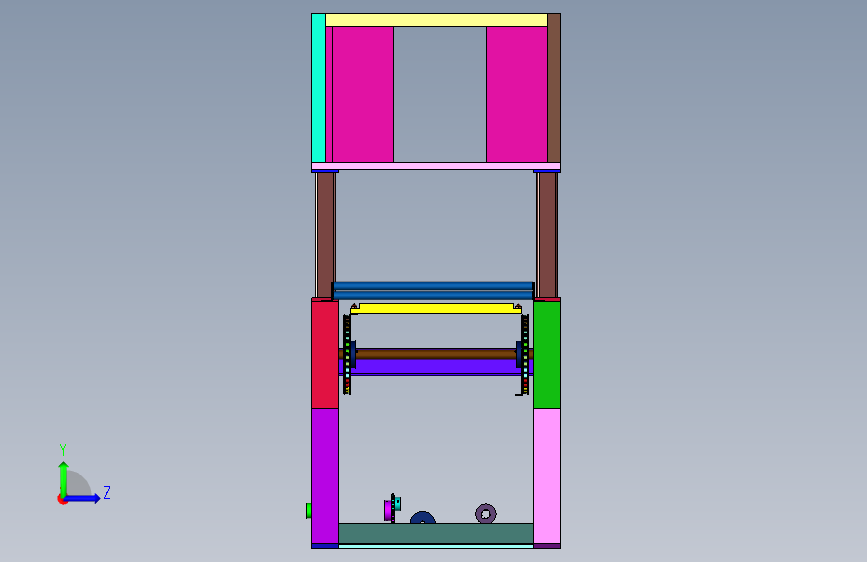
Task: Select the yellow top beam of the frame
Action: (436, 20)
